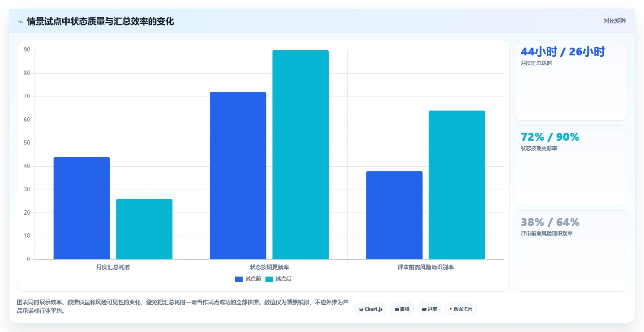Click the cyan 试点后 bar for 月度汇总耗时
Viewport: 644px width, 332px height.
coord(144,229)
